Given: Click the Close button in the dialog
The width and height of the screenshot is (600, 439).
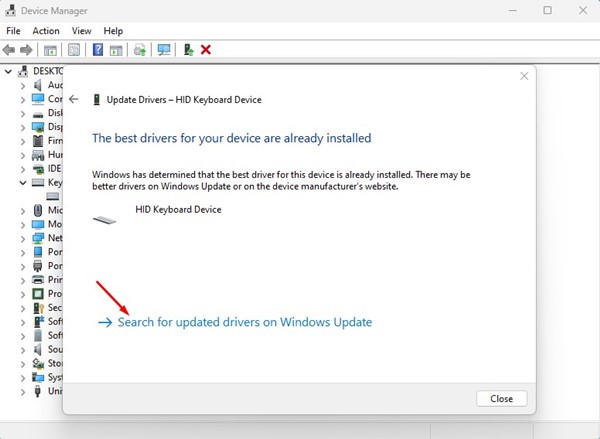Looking at the screenshot, I should [501, 399].
